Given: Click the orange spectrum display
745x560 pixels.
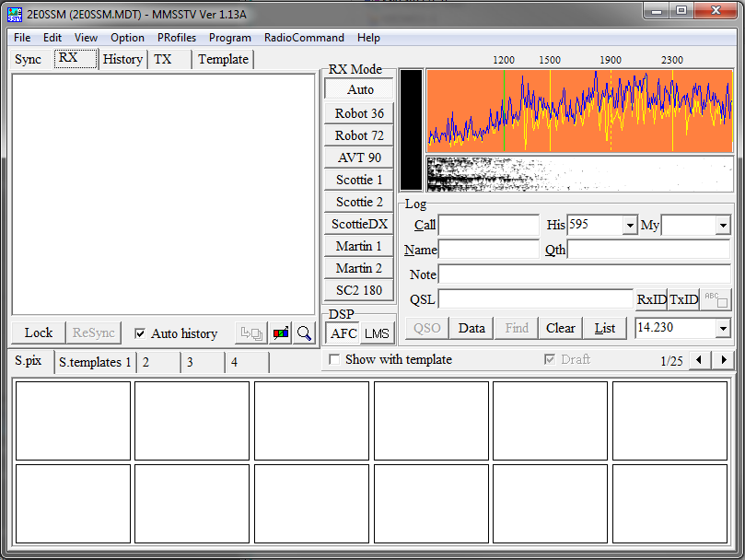Looking at the screenshot, I should tap(579, 111).
